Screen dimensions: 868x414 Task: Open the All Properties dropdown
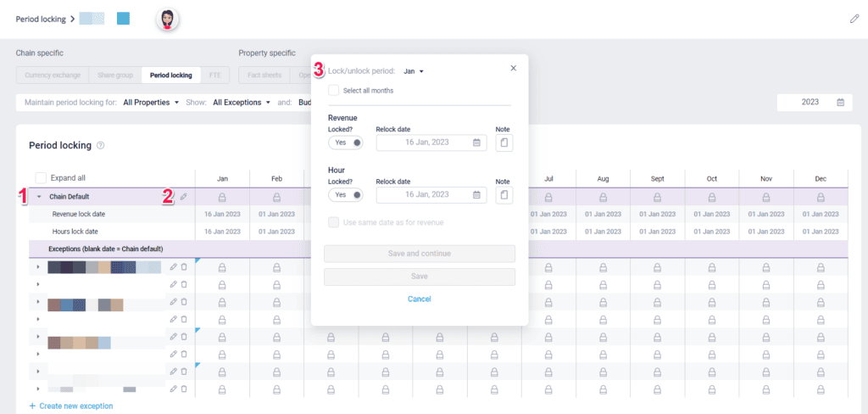(151, 102)
